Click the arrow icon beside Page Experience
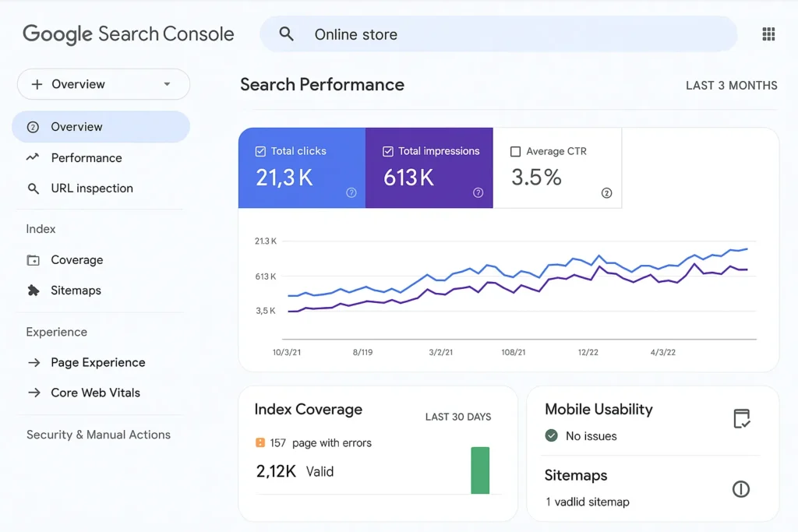The height and width of the screenshot is (532, 798). click(34, 363)
